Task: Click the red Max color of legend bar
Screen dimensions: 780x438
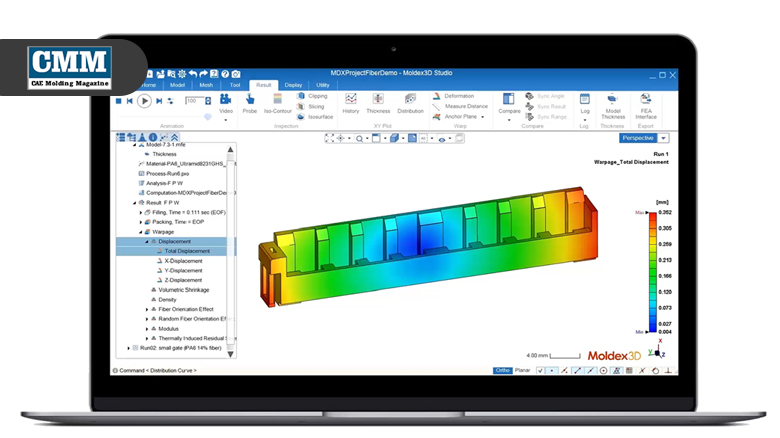Action: (653, 215)
